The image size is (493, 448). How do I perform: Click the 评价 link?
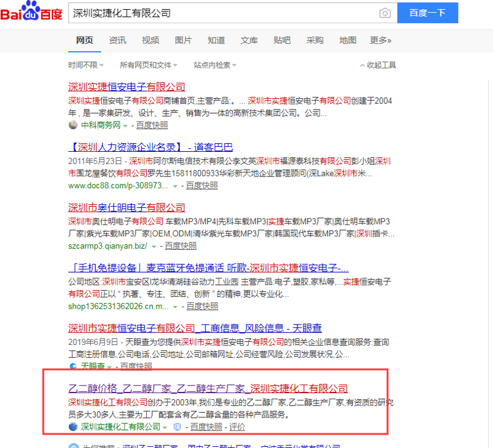point(237,427)
